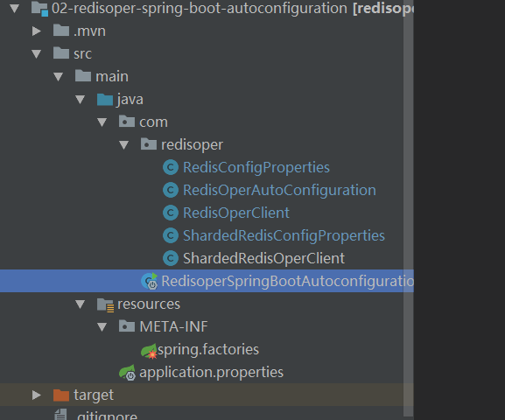
Task: Open ShardedRedisConfigProperties class
Action: [284, 236]
